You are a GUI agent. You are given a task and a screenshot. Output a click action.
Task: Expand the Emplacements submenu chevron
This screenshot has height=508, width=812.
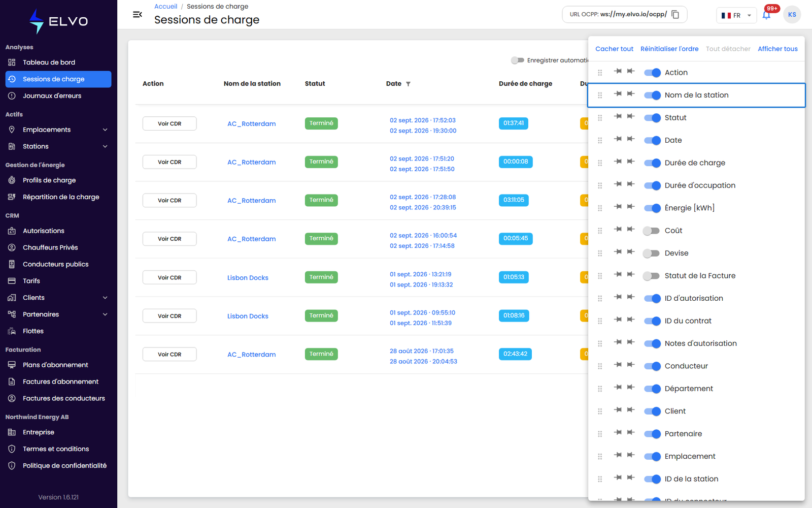[105, 130]
